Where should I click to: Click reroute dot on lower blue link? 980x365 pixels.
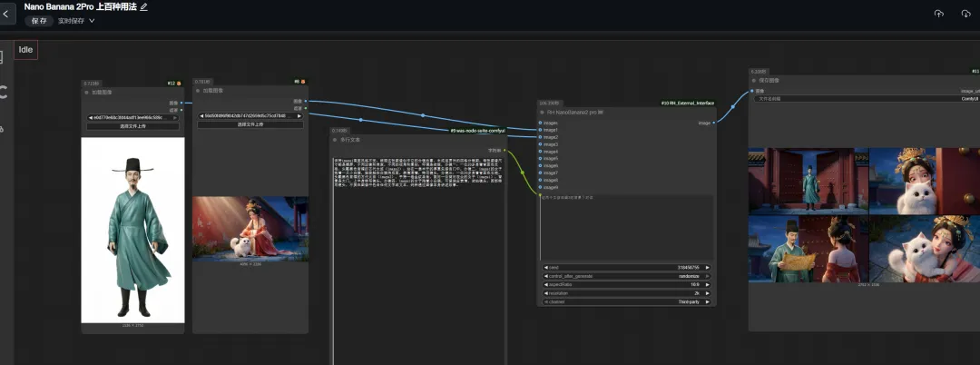360,119
